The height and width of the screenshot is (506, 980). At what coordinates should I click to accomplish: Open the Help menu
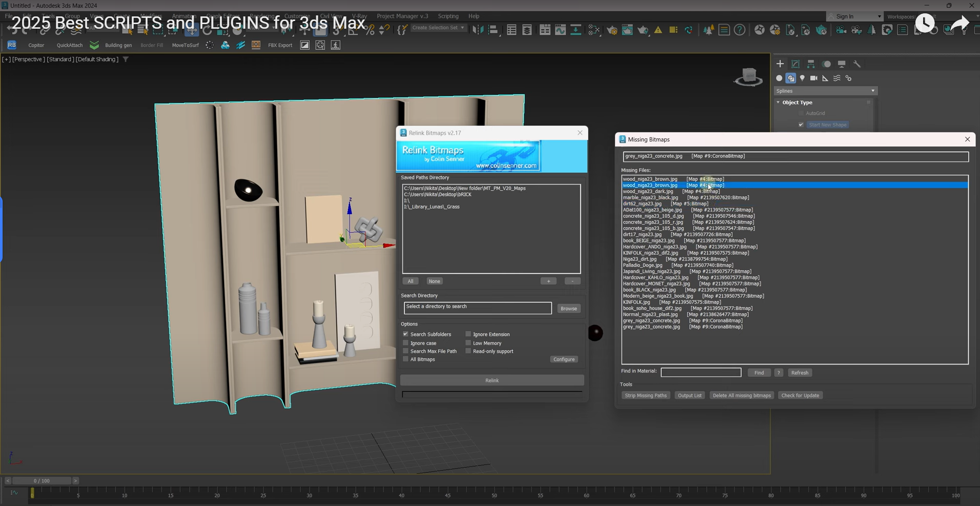474,16
